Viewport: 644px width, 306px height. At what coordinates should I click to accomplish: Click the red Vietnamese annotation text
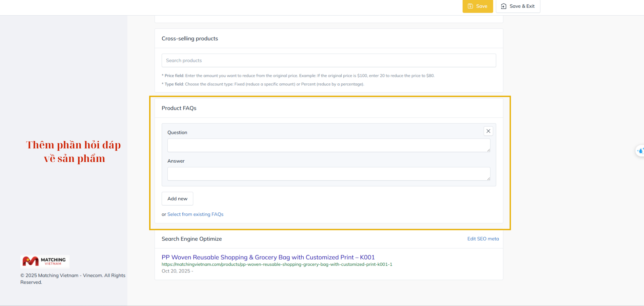point(74,151)
